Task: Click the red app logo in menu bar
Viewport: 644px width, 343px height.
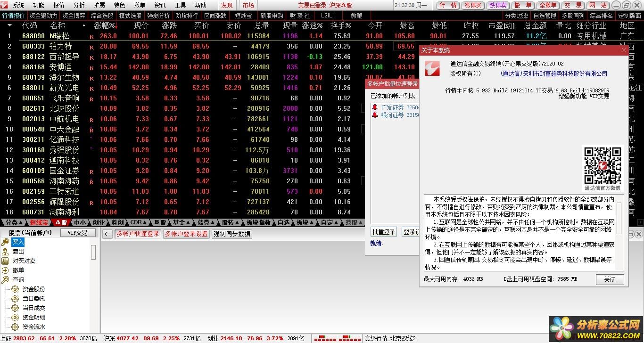Action: pos(5,5)
